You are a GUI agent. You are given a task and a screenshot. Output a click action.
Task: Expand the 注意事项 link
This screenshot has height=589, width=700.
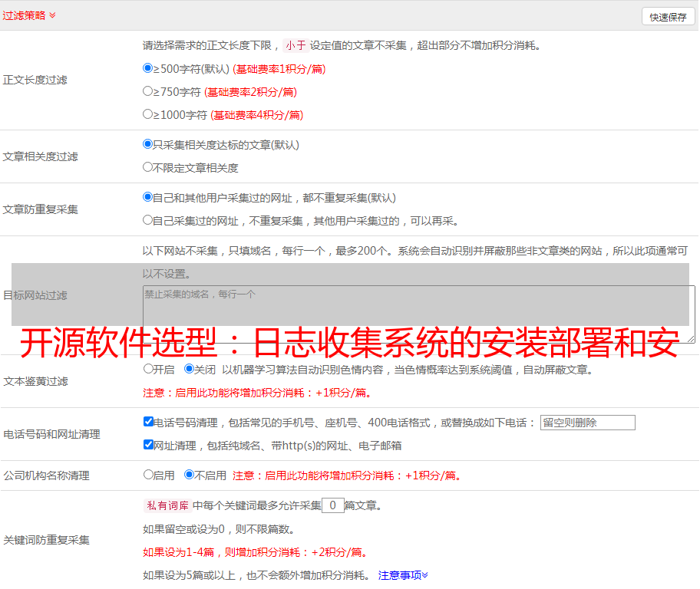click(403, 575)
